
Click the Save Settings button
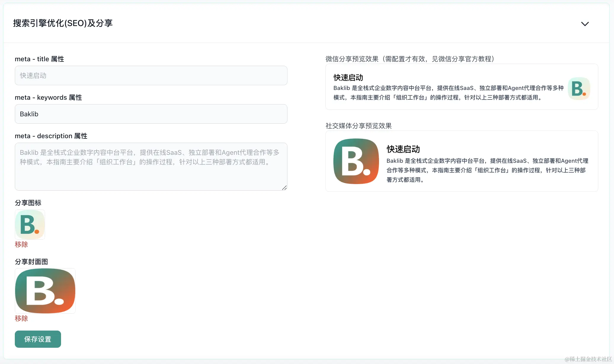click(x=38, y=339)
